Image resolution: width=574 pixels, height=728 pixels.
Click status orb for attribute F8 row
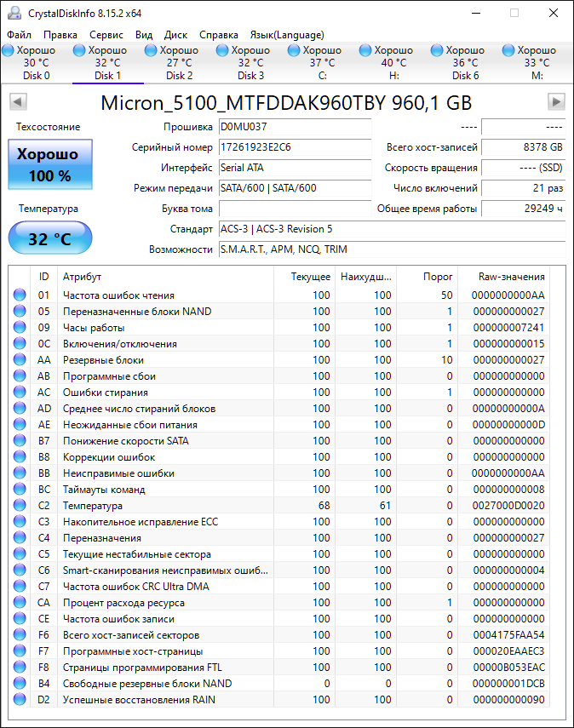(20, 667)
